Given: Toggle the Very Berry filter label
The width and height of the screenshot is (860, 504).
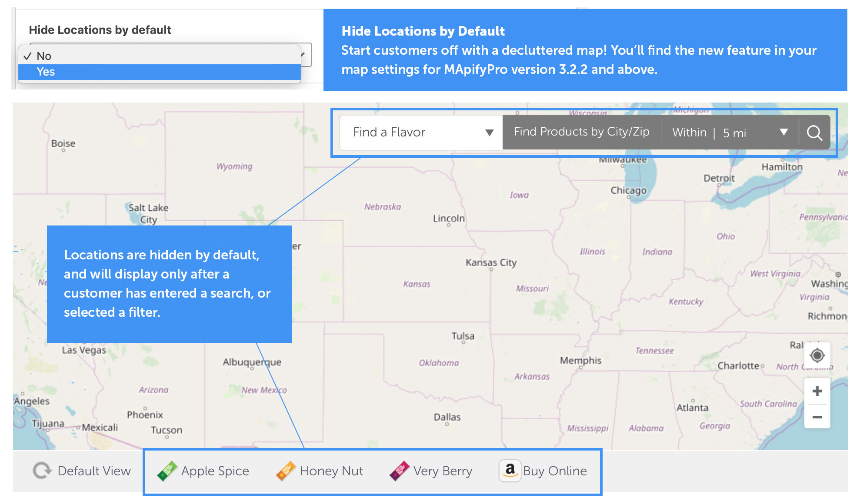Looking at the screenshot, I should click(442, 471).
